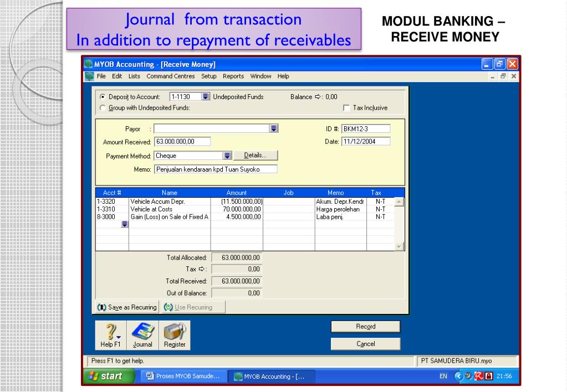Click the Amount Received field
This screenshot has width=567, height=392.
[x=182, y=142]
